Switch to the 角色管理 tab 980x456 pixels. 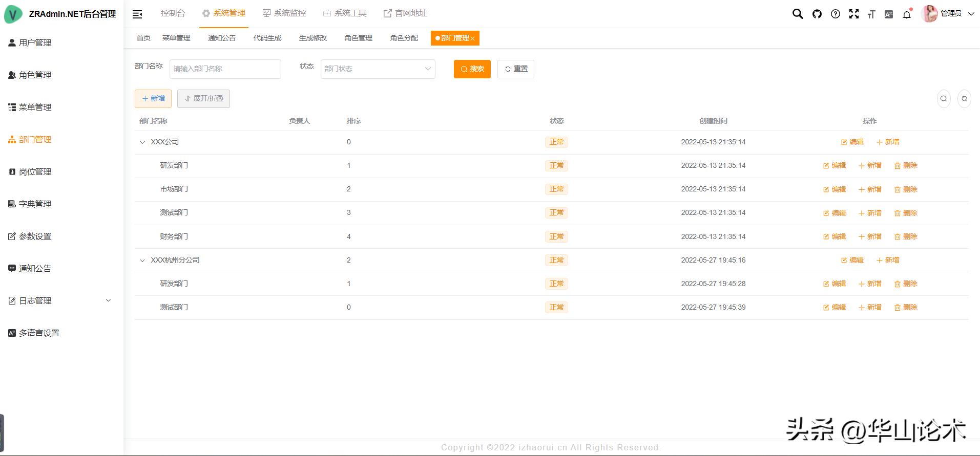click(358, 38)
